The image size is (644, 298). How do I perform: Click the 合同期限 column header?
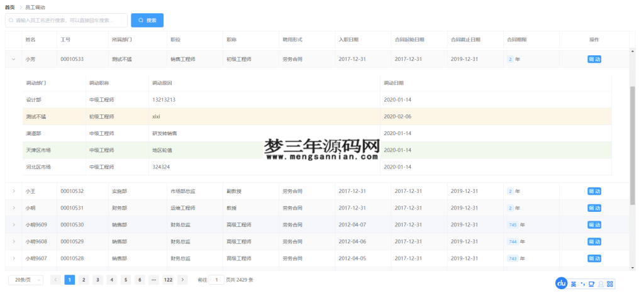[517, 40]
